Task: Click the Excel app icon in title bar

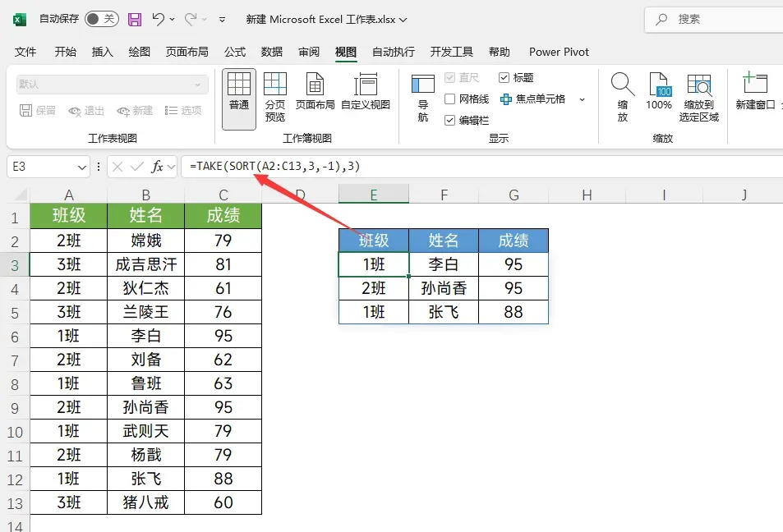Action: tap(19, 20)
